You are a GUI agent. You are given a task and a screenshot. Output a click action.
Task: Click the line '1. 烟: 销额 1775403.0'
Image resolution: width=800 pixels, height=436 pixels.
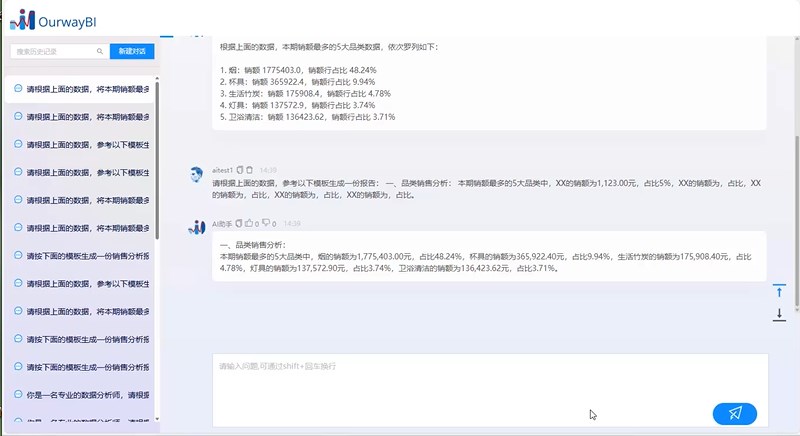click(298, 70)
